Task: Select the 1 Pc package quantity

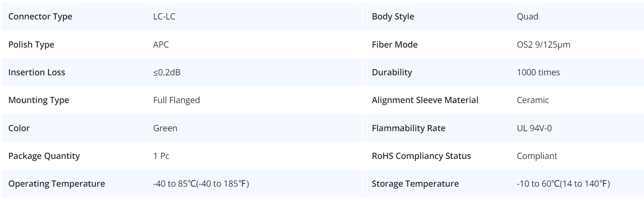Action: (161, 156)
